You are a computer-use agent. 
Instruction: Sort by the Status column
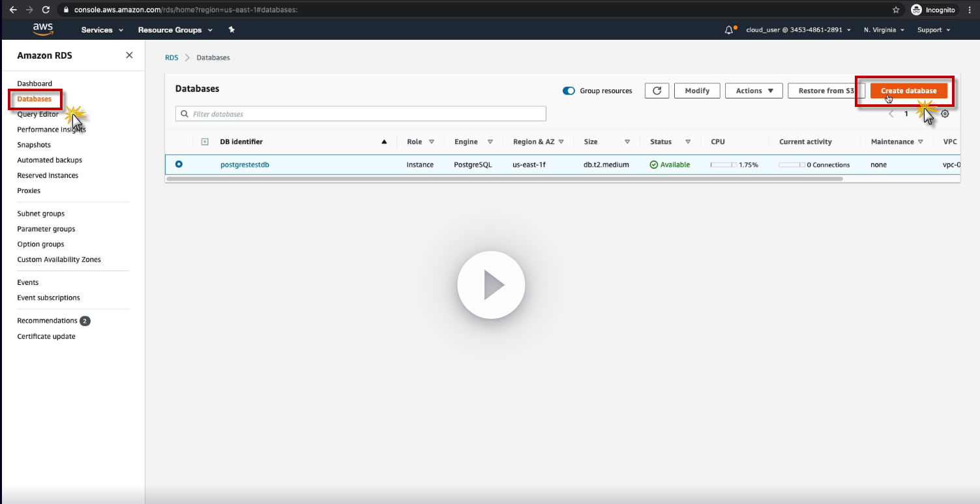tap(687, 141)
